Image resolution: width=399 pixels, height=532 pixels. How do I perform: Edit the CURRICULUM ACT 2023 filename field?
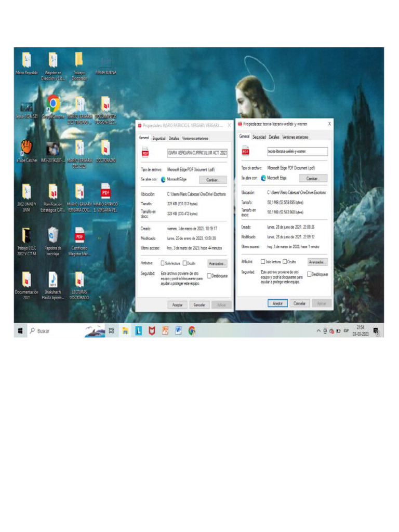(197, 153)
